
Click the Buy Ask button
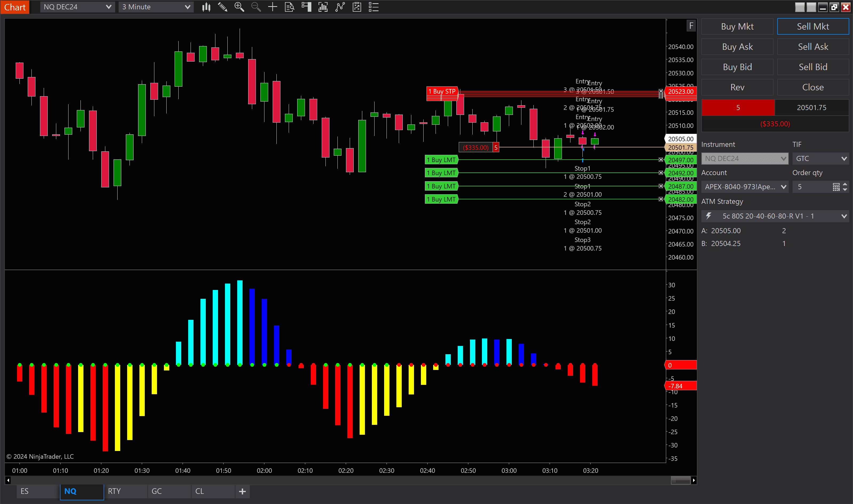(737, 47)
